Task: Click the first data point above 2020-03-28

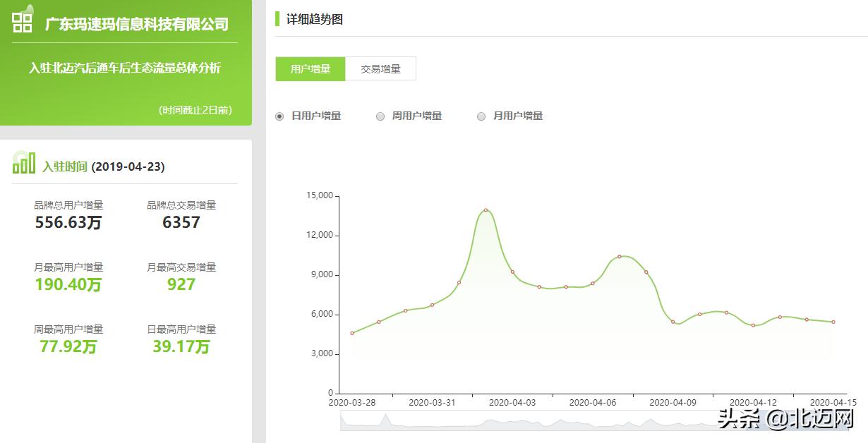Action: click(x=351, y=332)
